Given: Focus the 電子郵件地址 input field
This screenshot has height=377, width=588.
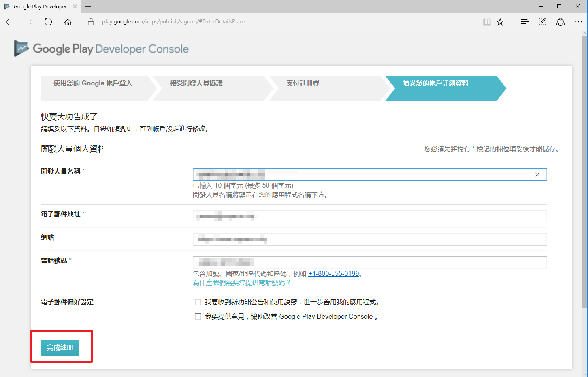Looking at the screenshot, I should 370,216.
